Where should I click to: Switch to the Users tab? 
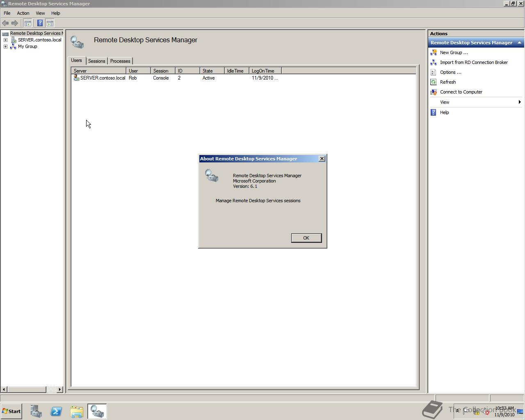(x=77, y=60)
